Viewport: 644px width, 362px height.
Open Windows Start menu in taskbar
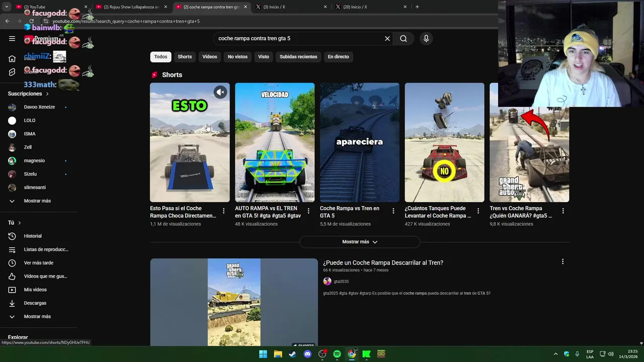[263, 354]
